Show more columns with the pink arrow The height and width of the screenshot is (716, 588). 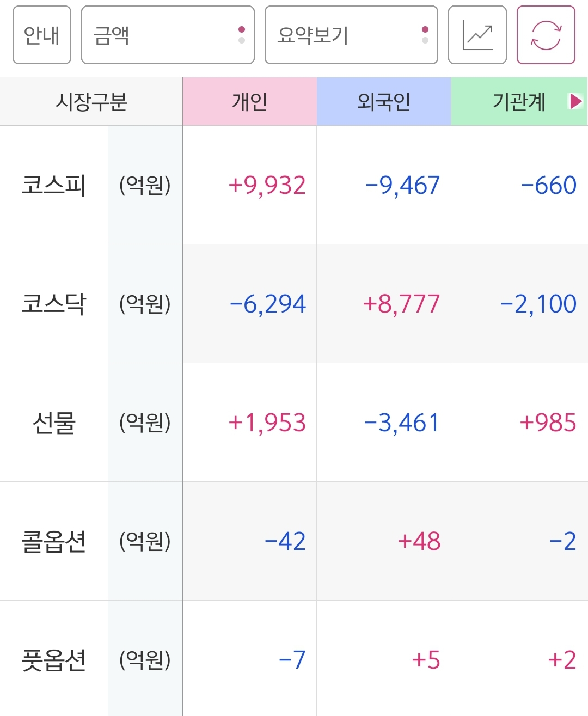coord(575,101)
